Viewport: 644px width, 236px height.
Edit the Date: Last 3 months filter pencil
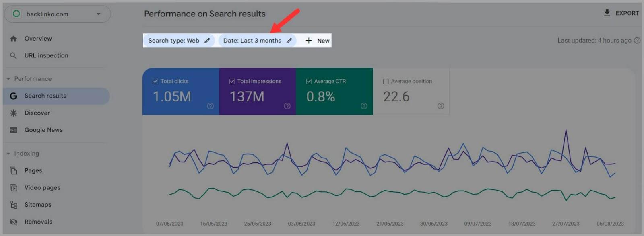[289, 41]
